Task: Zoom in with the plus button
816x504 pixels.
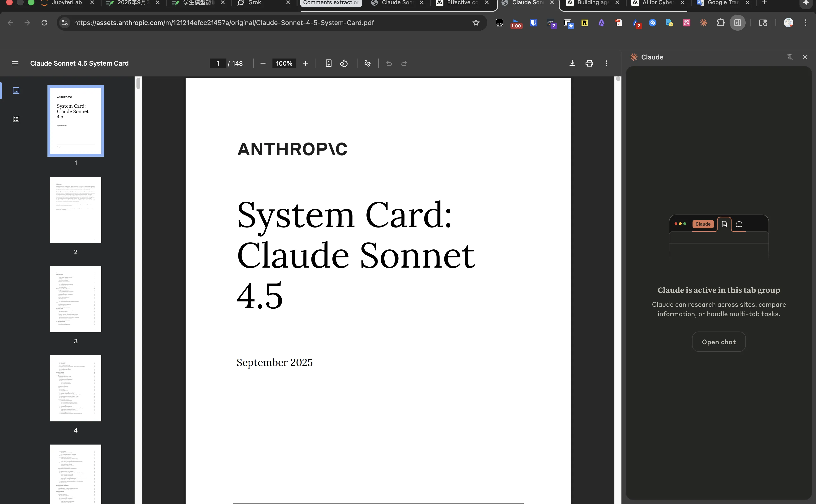Action: (306, 63)
